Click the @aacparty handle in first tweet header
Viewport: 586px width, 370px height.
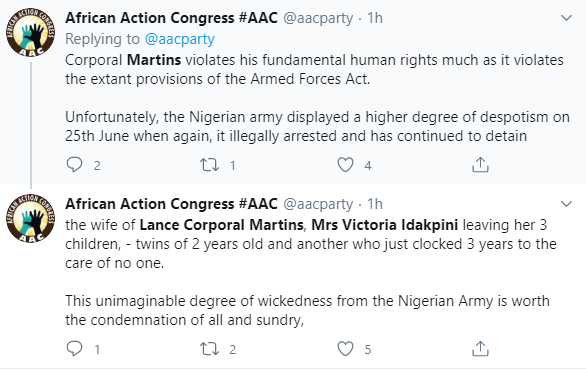click(318, 18)
